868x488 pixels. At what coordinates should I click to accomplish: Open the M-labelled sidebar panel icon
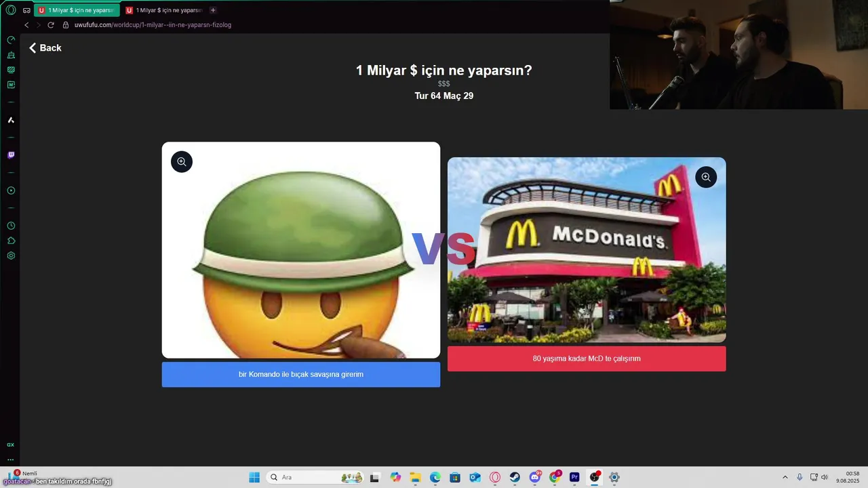coord(11,85)
